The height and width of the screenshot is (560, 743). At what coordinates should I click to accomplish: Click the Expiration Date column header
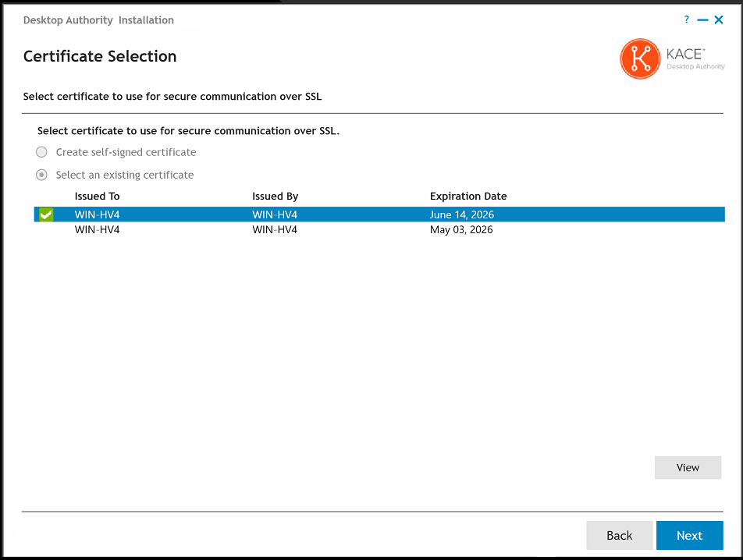(x=468, y=197)
